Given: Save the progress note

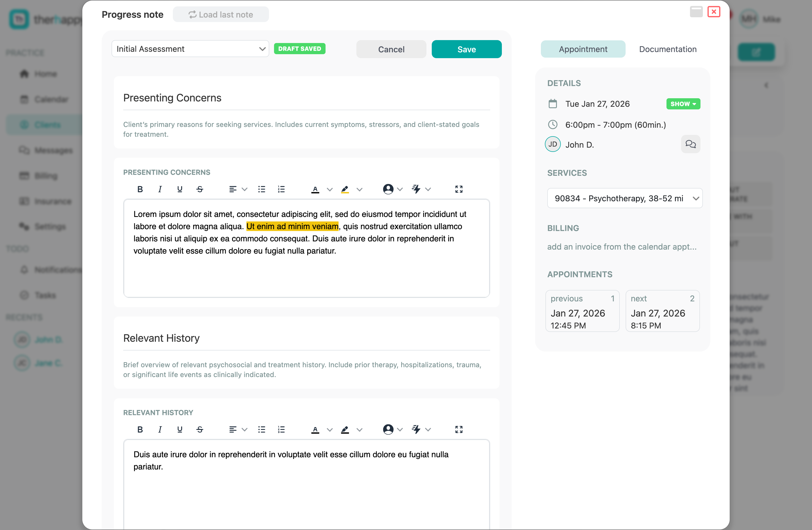Looking at the screenshot, I should tap(466, 49).
